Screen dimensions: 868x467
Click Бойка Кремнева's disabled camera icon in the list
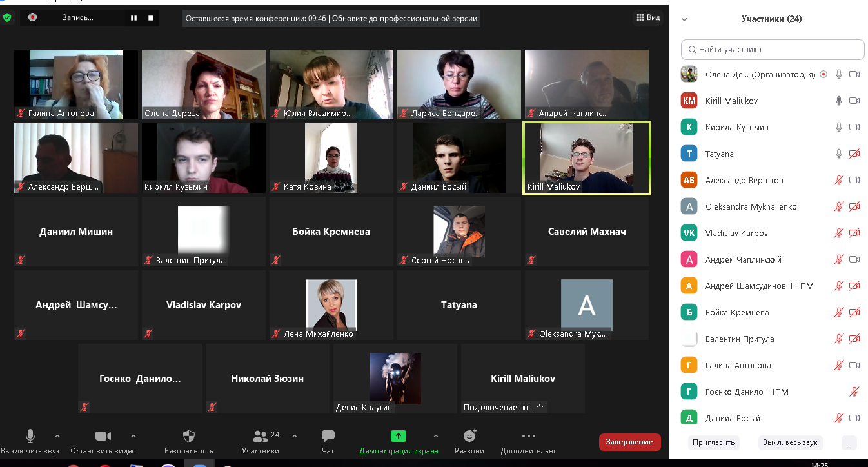coord(854,313)
